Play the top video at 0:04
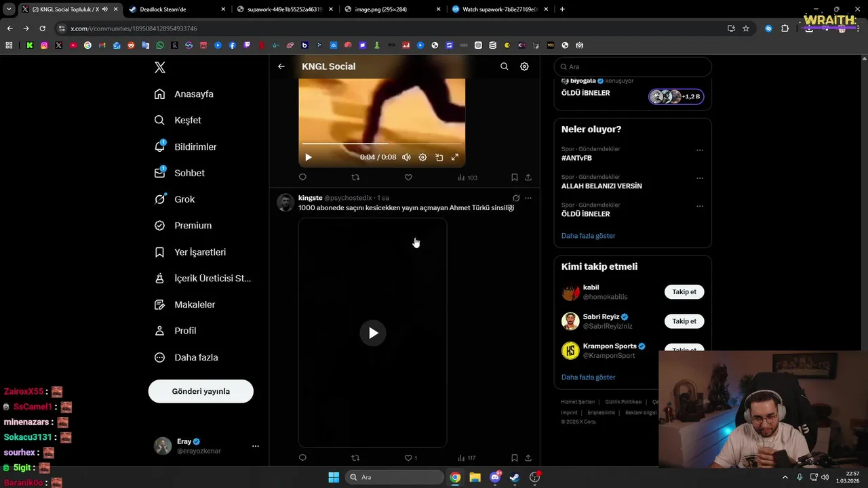868x488 pixels. [308, 157]
